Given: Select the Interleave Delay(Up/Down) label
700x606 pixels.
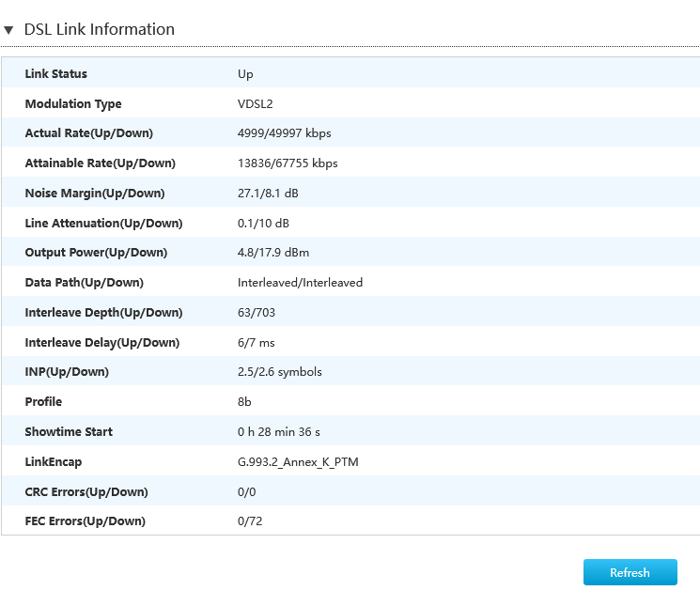Looking at the screenshot, I should pyautogui.click(x=101, y=343).
